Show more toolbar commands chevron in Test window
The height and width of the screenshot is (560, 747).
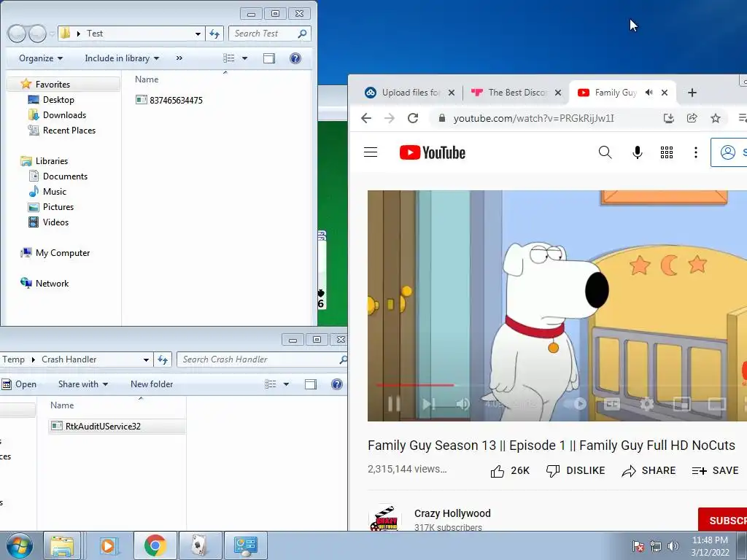179,58
